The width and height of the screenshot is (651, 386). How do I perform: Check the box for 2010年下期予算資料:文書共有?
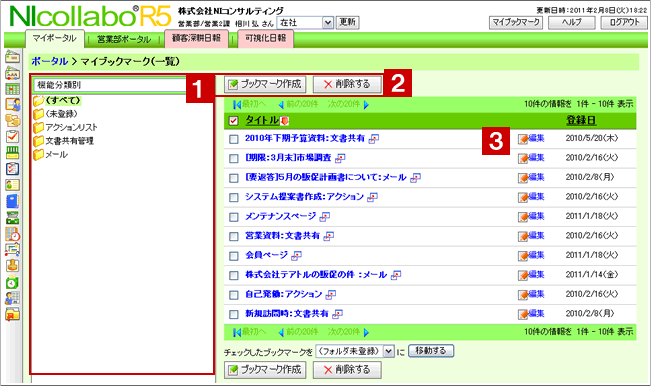point(234,139)
